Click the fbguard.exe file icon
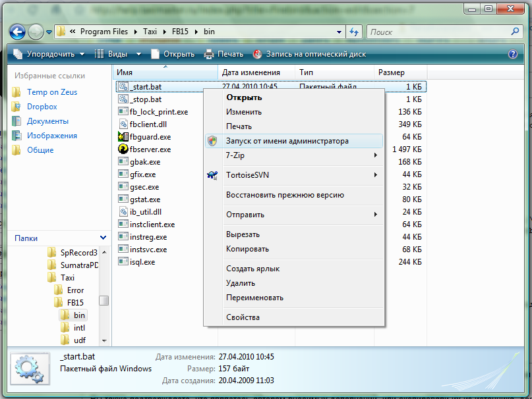This screenshot has width=532, height=399. (x=123, y=137)
